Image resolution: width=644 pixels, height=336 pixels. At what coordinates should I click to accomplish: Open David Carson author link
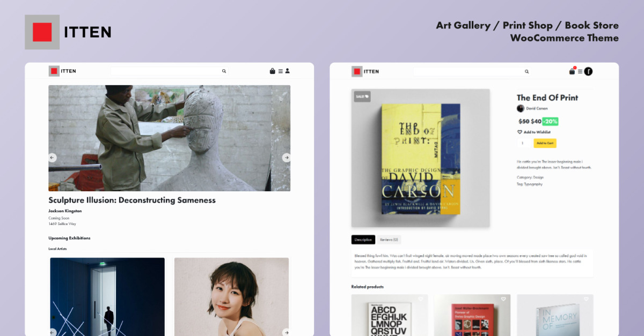click(537, 108)
